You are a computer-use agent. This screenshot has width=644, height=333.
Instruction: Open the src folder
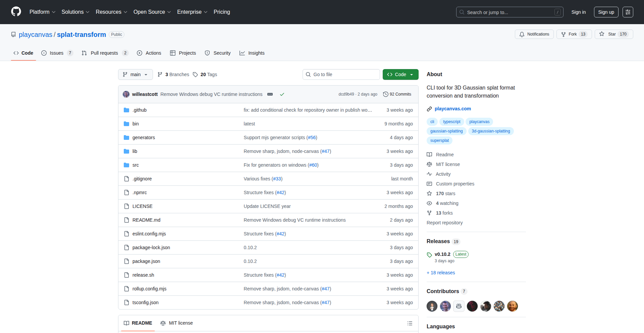point(136,165)
